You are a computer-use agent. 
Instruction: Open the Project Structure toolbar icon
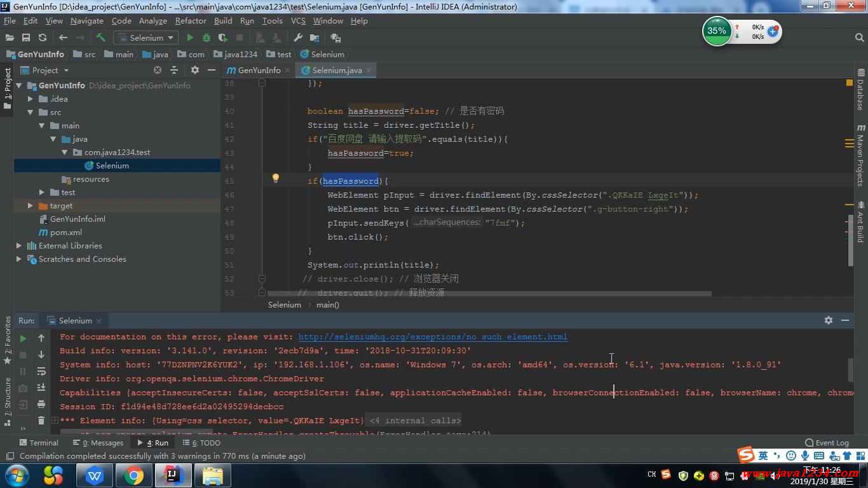(315, 38)
